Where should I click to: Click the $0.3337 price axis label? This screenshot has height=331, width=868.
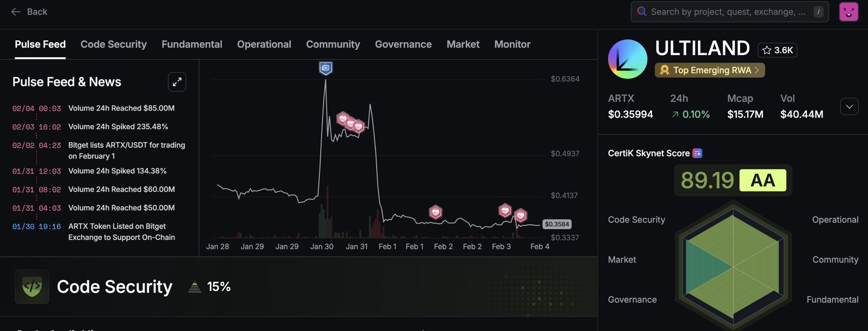565,237
